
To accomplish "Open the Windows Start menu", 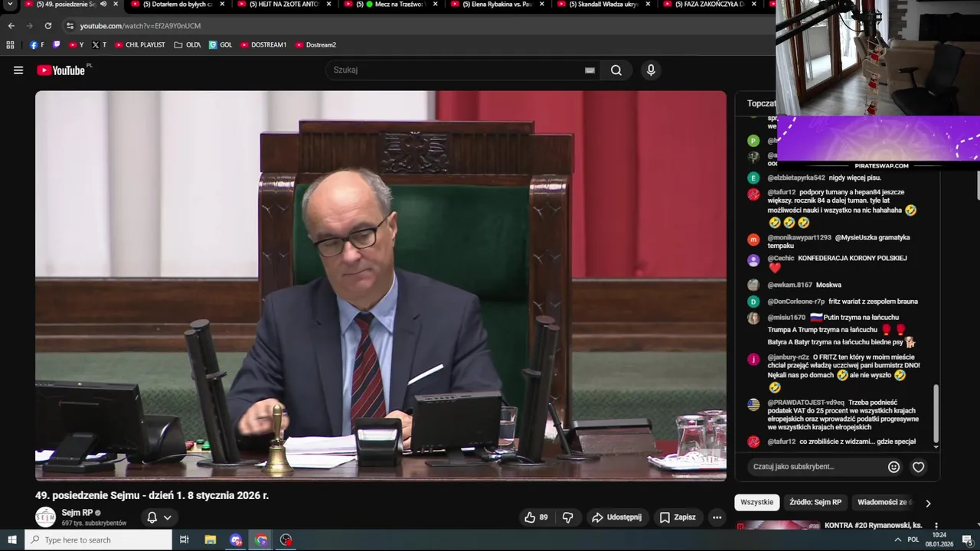I will click(12, 540).
